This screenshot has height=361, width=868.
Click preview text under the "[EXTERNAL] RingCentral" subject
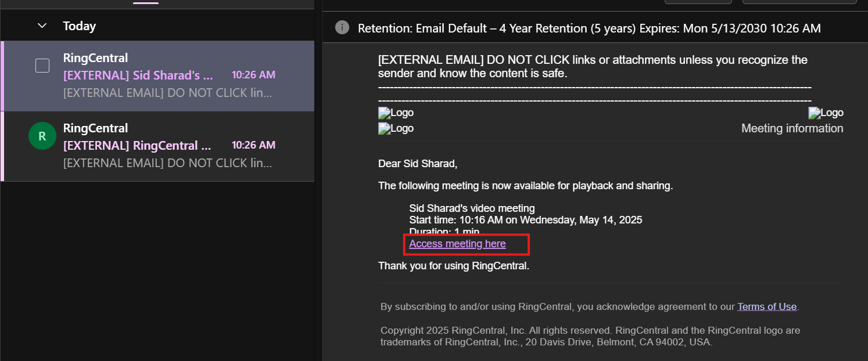click(167, 163)
